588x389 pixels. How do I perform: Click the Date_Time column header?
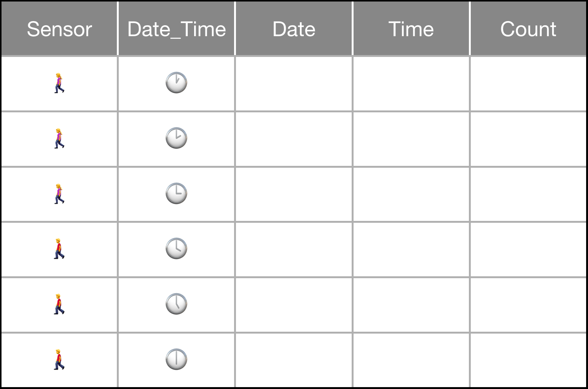(x=176, y=29)
